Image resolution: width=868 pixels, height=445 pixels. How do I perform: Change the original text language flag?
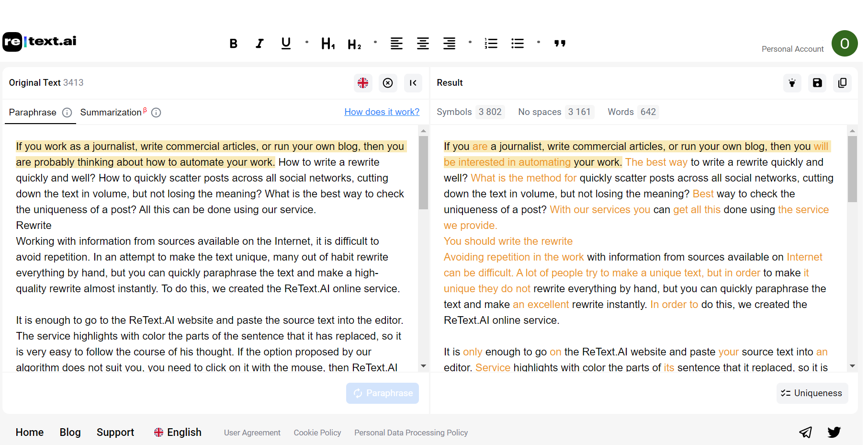pos(363,83)
